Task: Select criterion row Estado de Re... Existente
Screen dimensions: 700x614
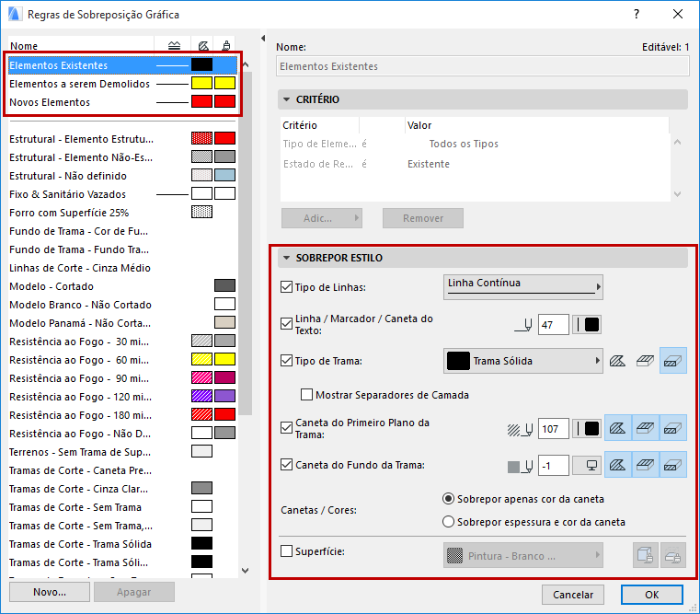Action: click(x=475, y=164)
